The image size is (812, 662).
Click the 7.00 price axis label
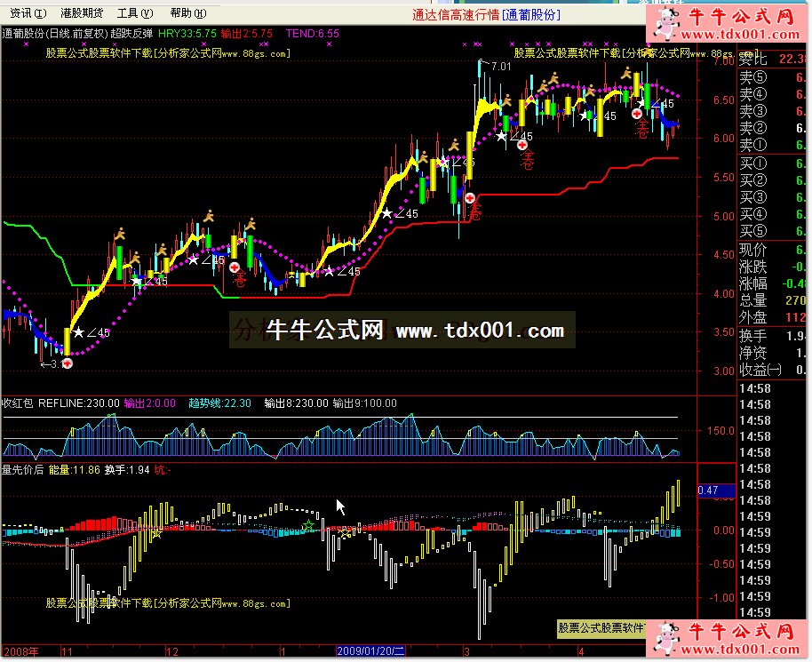(x=723, y=60)
